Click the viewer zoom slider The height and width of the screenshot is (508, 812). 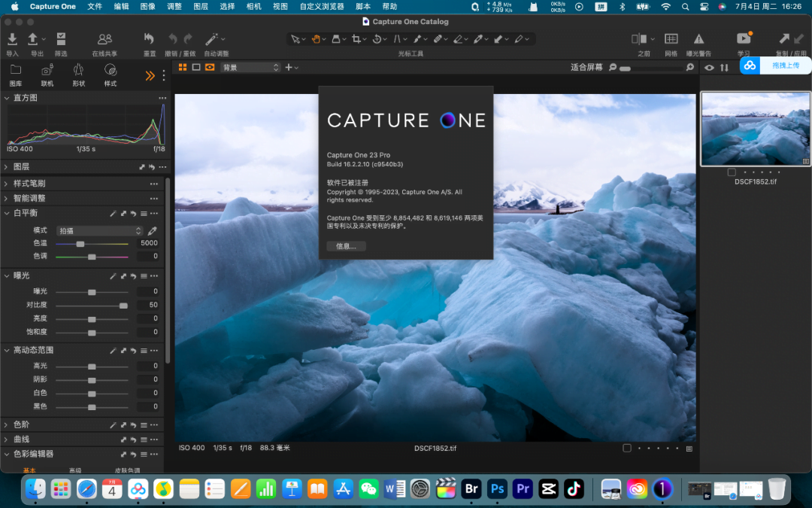coord(651,68)
